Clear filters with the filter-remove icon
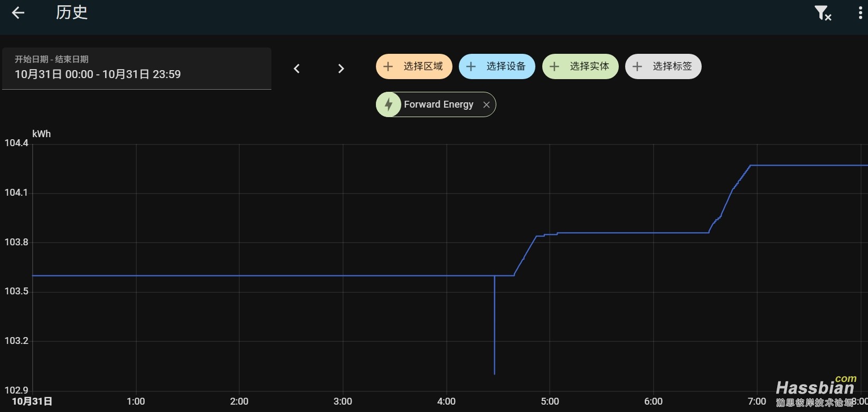This screenshot has height=412, width=868. pos(823,13)
